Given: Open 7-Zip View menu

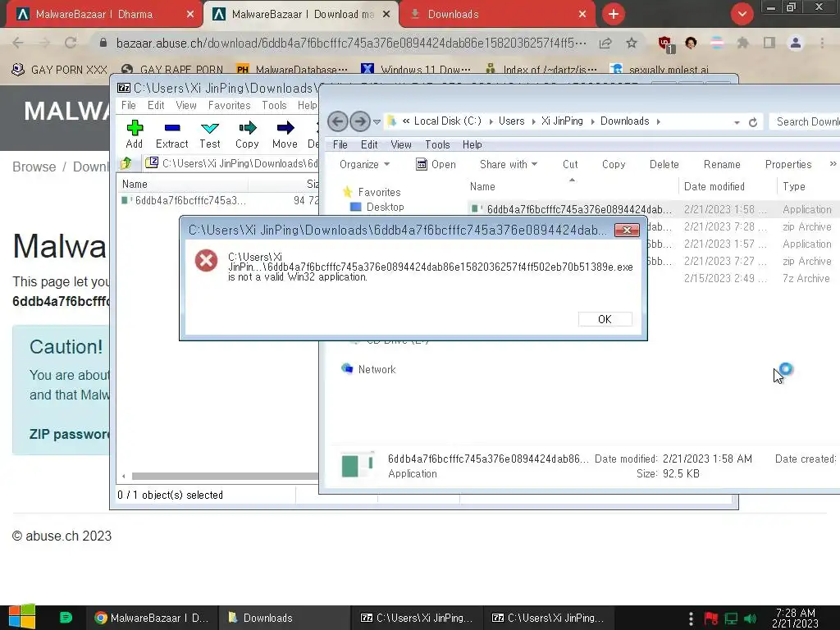Looking at the screenshot, I should click(186, 105).
